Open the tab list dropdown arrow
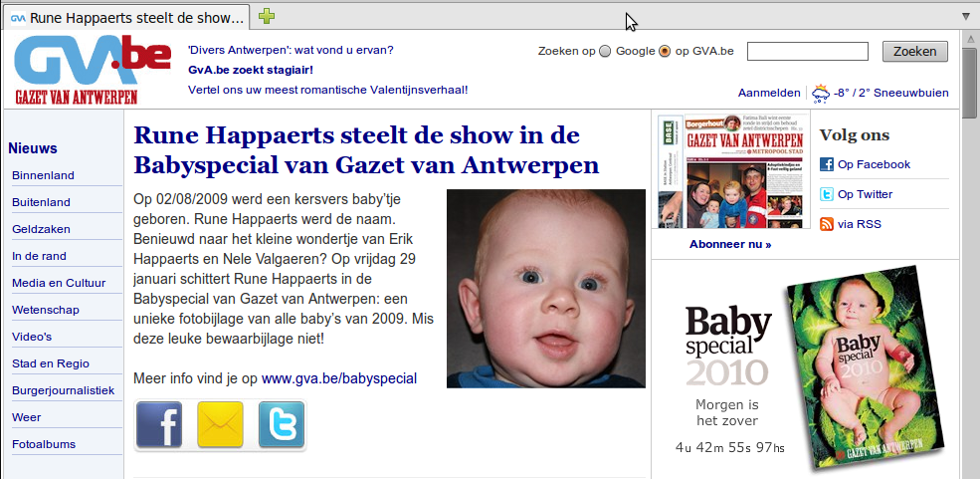The height and width of the screenshot is (479, 980). 966,16
